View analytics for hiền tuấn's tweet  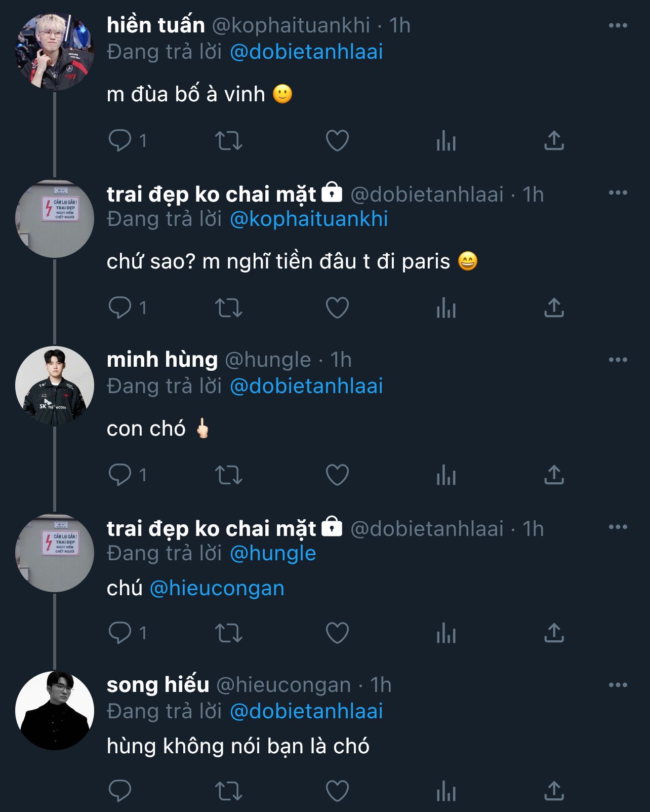coord(446,140)
